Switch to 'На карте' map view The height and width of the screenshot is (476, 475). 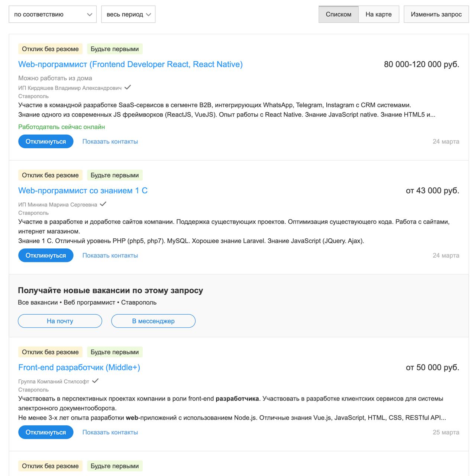point(378,15)
